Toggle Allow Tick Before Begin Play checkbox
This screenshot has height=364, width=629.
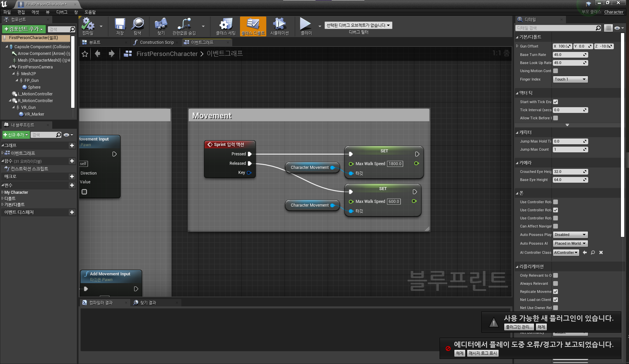556,118
